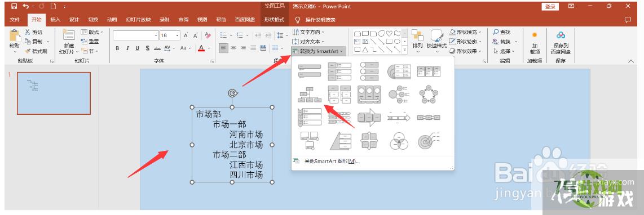
Task: Pick the pyramid list SmartArt layout
Action: 340,141
